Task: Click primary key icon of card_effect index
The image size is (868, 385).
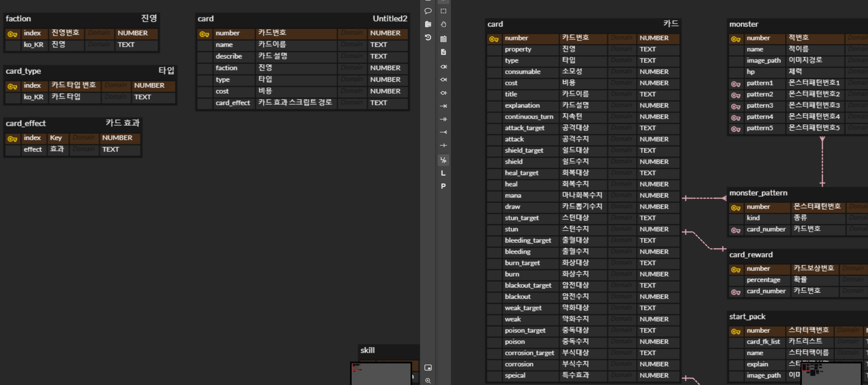Action: tap(12, 139)
